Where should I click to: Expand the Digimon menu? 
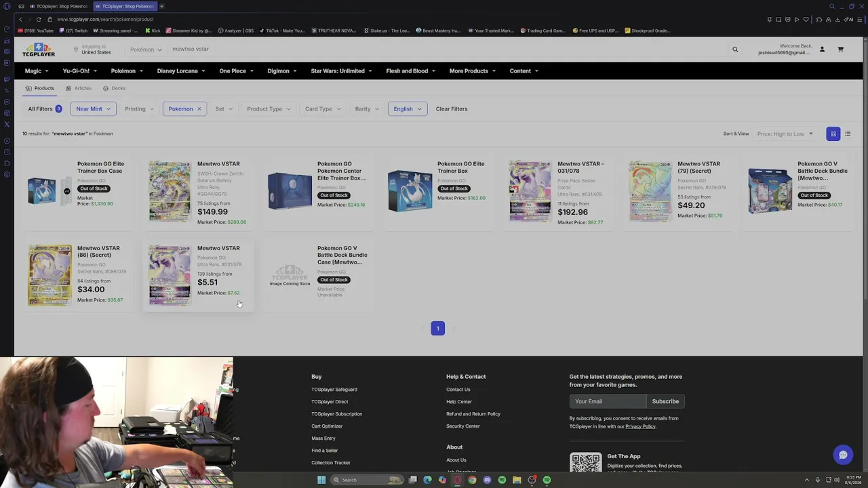[282, 70]
